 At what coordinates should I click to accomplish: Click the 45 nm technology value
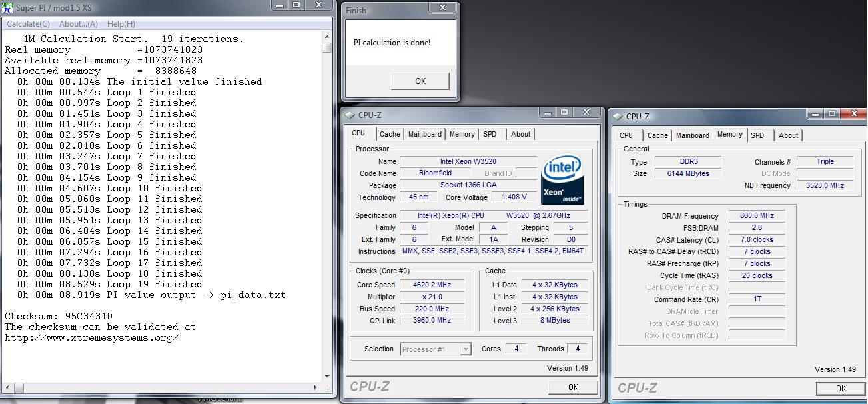pyautogui.click(x=418, y=197)
